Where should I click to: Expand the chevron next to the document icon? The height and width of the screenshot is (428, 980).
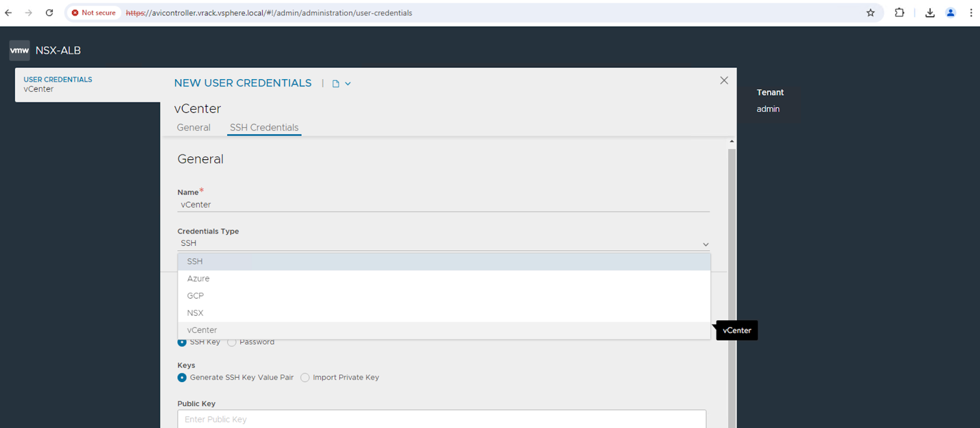[x=348, y=83]
